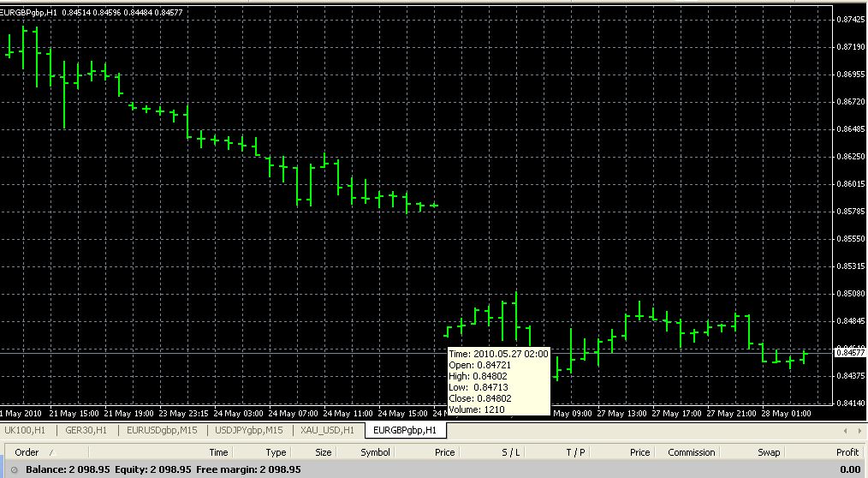868x478 pixels.
Task: Click the 27 May 13:00 time axis label
Action: coord(621,413)
